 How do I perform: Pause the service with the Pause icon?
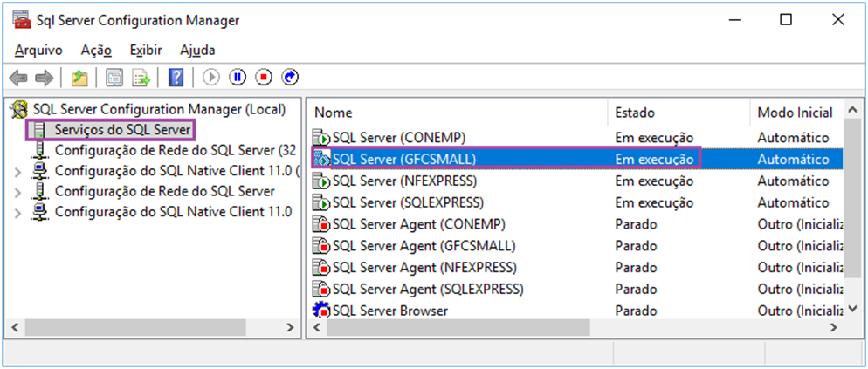coord(238,78)
